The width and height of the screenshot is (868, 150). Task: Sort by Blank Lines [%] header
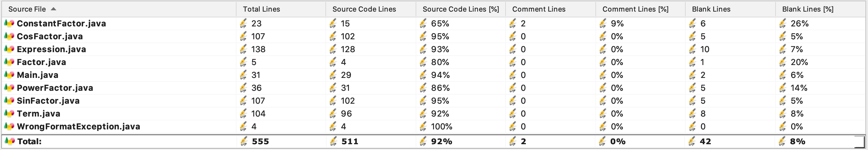tap(808, 9)
